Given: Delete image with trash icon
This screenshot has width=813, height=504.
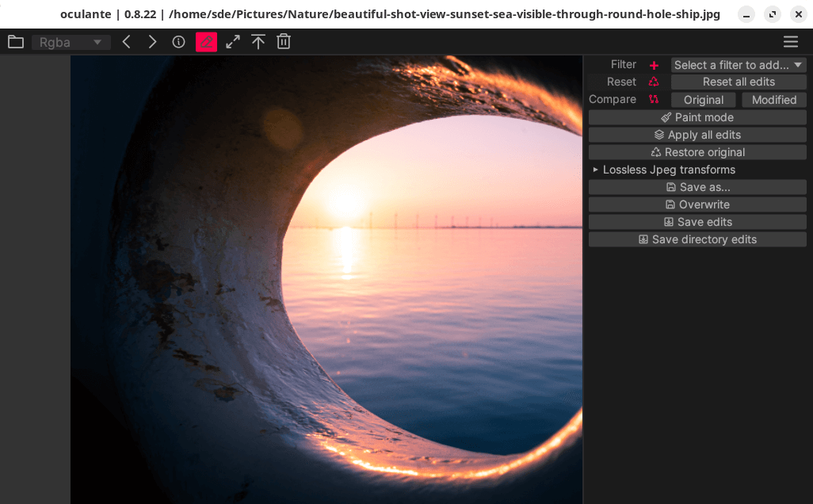Looking at the screenshot, I should pyautogui.click(x=284, y=42).
